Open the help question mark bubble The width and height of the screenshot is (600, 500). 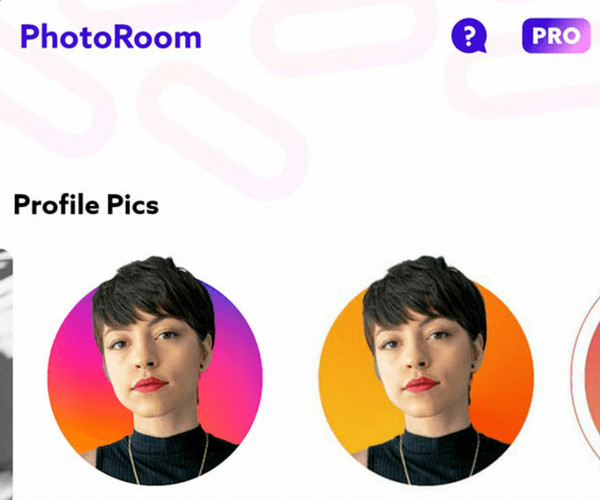pos(469,35)
